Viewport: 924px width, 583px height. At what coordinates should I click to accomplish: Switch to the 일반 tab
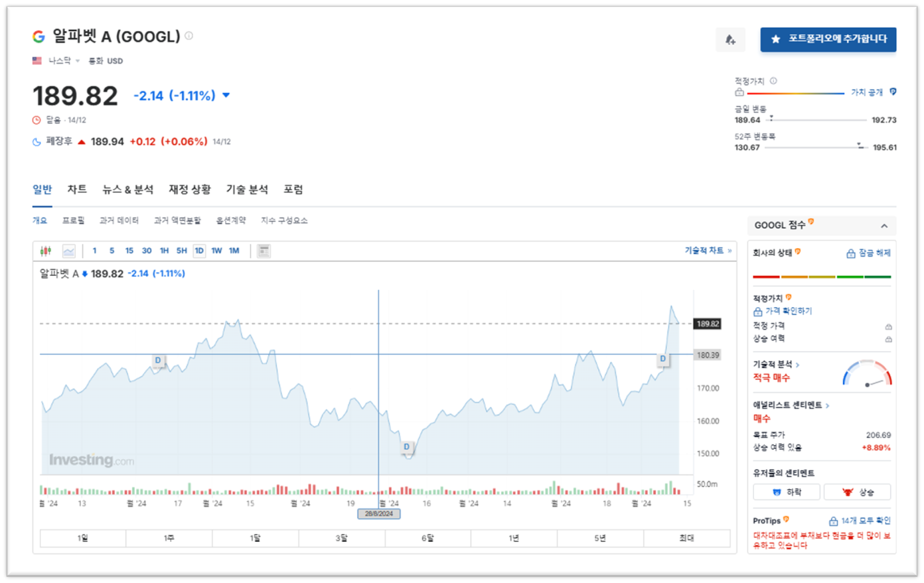(42, 190)
